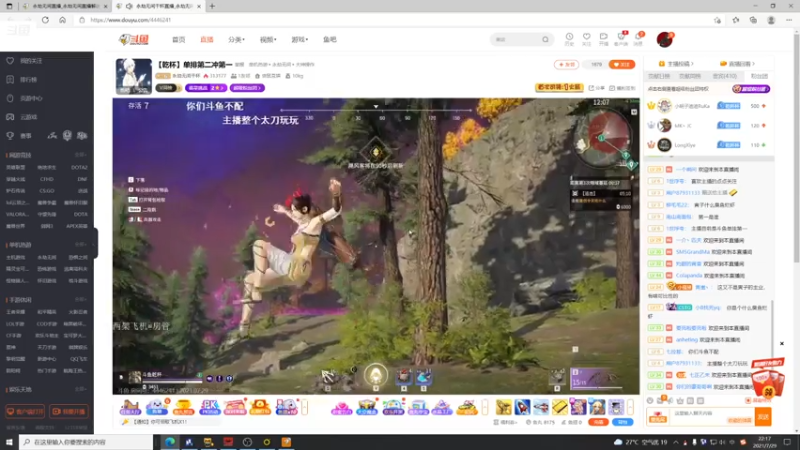Click the search magnifier icon
The width and height of the screenshot is (800, 450).
[545, 39]
